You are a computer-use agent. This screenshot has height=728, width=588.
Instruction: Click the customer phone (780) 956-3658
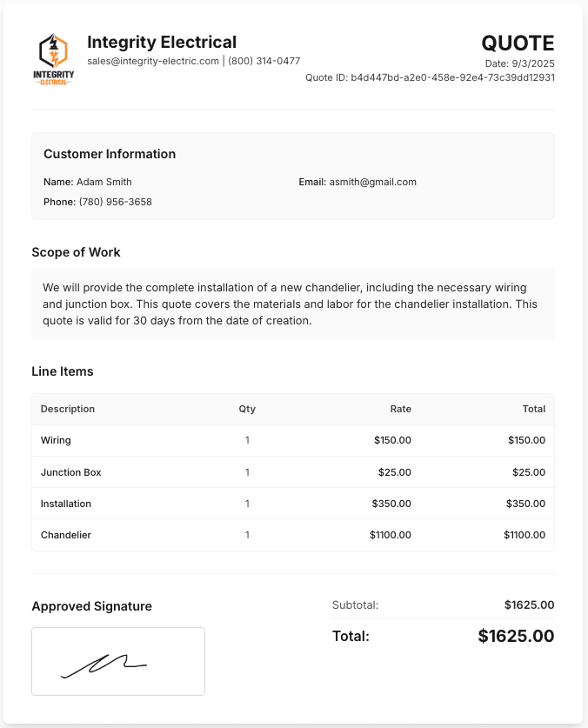click(x=115, y=202)
